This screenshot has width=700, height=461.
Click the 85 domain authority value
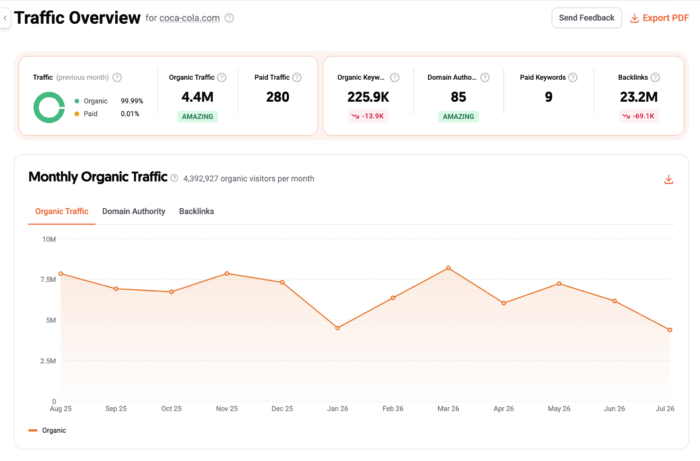458,97
